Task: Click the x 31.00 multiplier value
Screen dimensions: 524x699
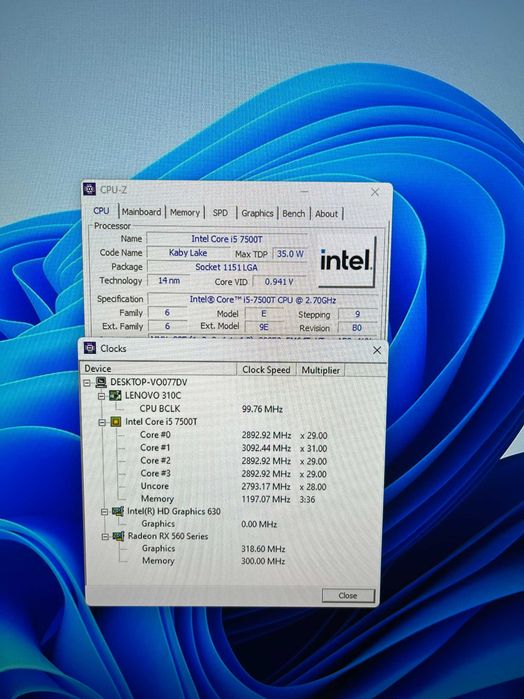Action: click(x=314, y=448)
